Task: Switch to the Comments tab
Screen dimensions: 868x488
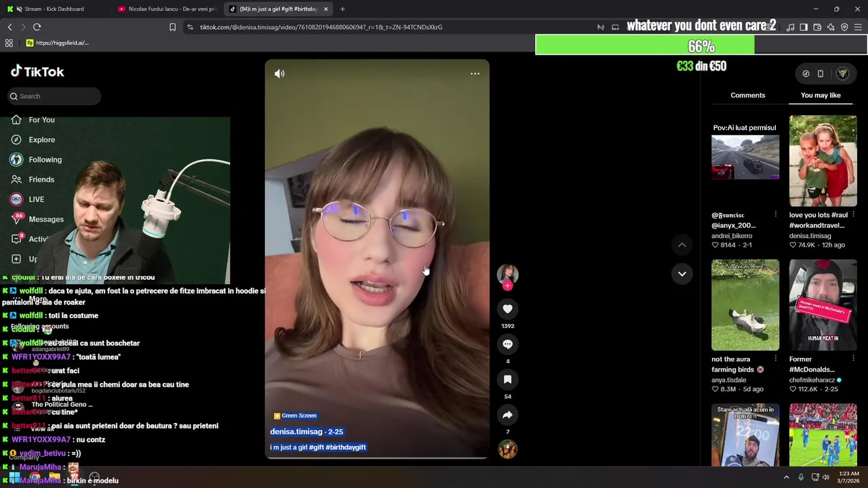Action: [748, 96]
